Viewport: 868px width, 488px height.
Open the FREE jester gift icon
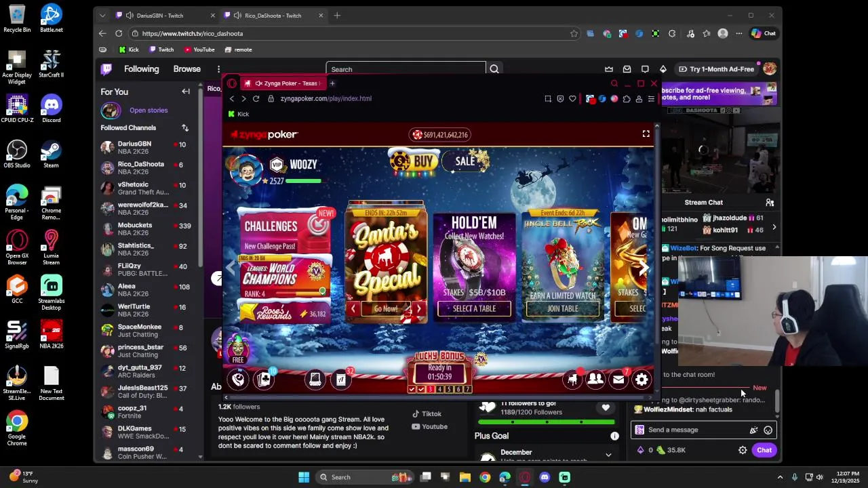click(238, 348)
